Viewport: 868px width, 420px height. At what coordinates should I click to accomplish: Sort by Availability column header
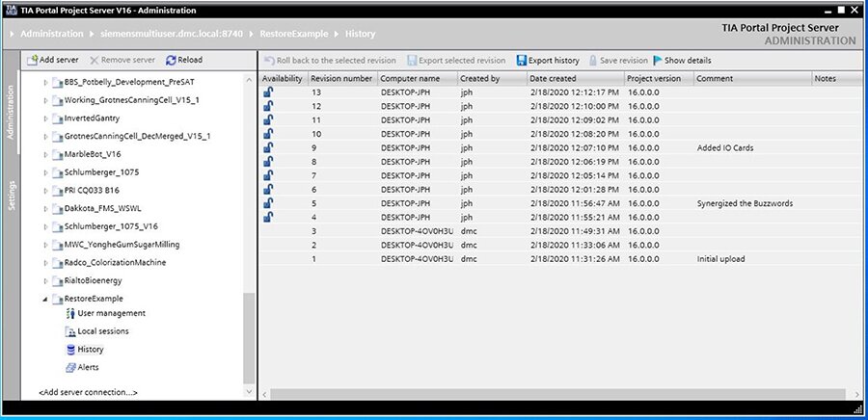coord(283,78)
